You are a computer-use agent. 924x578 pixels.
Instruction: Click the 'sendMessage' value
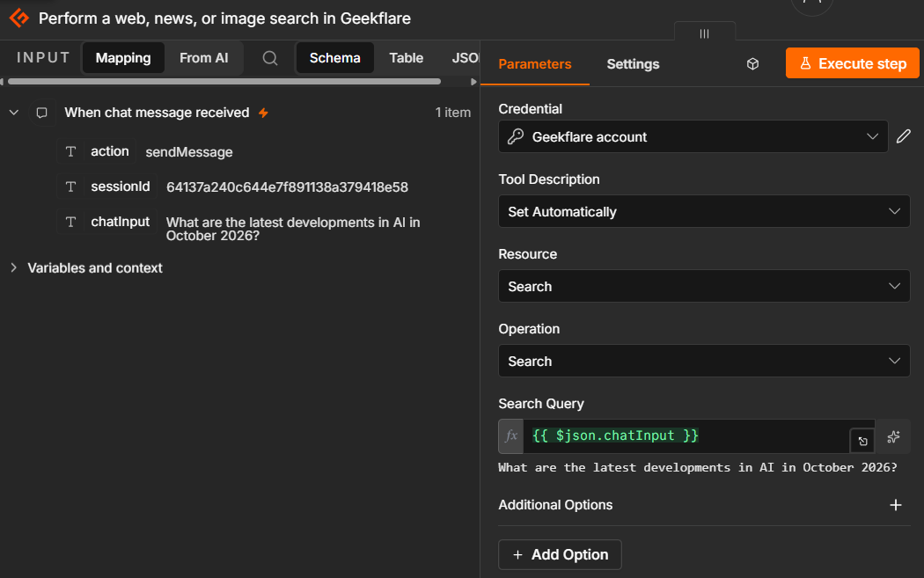189,152
